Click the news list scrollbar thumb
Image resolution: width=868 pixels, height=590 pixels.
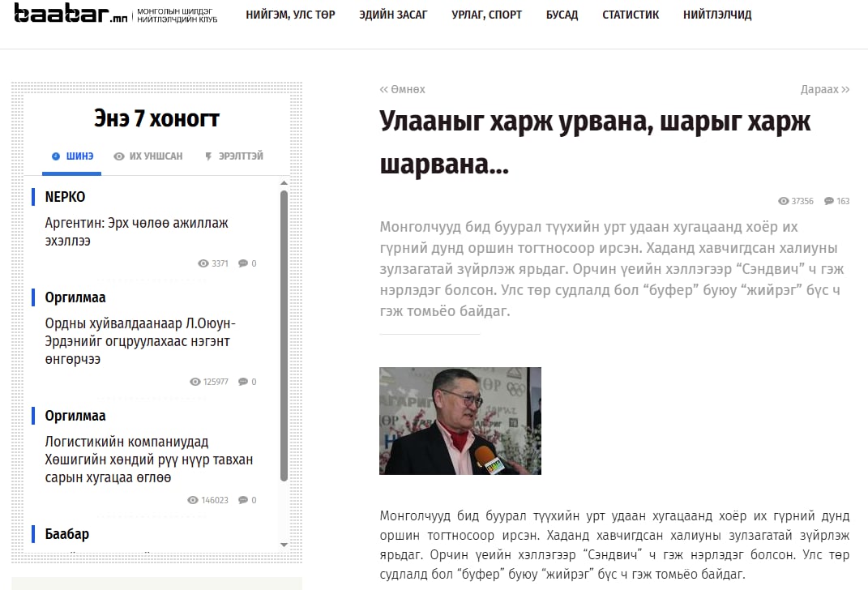click(x=284, y=336)
